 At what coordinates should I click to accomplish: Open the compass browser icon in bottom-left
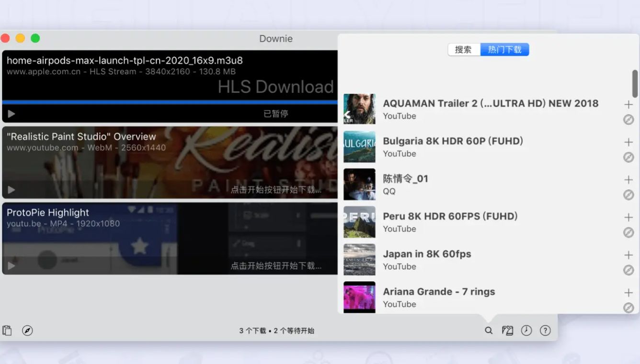point(27,330)
